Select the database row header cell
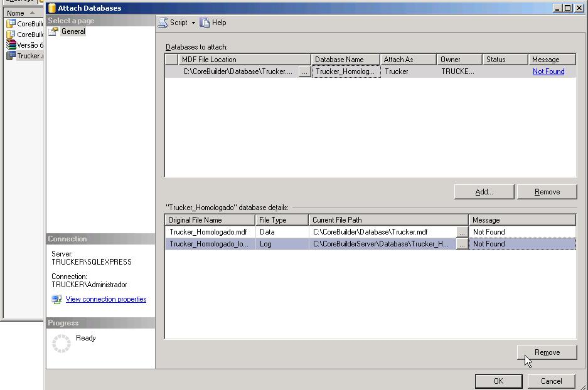The height and width of the screenshot is (390, 588). pyautogui.click(x=171, y=71)
